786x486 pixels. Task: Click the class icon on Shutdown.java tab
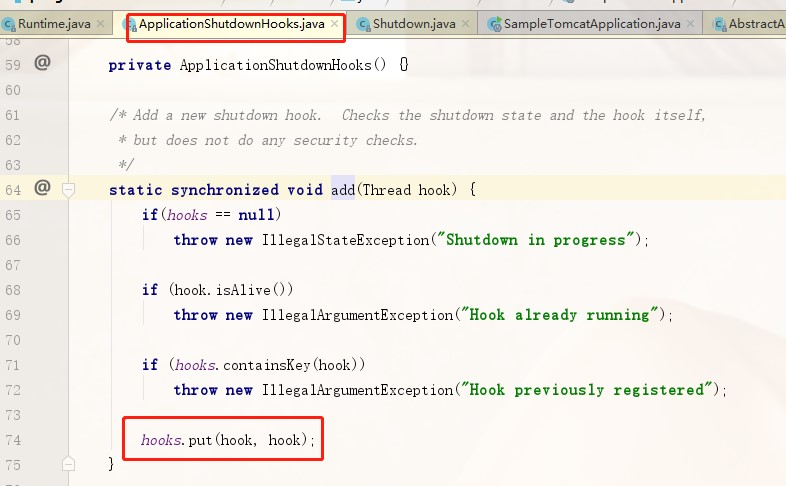pyautogui.click(x=363, y=24)
